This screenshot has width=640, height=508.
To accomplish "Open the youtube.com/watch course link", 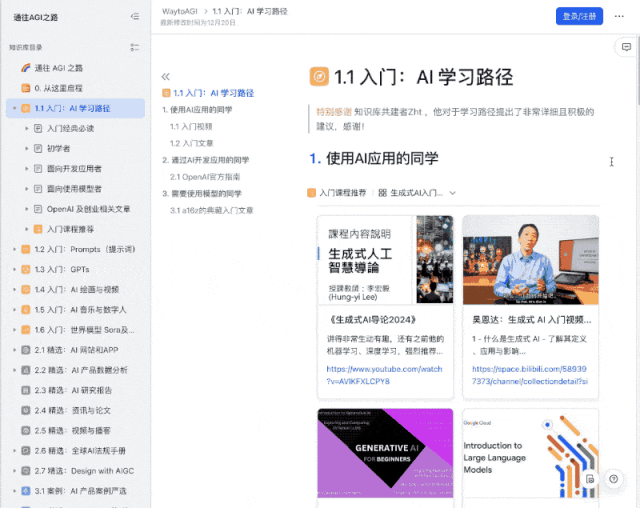I will [384, 375].
